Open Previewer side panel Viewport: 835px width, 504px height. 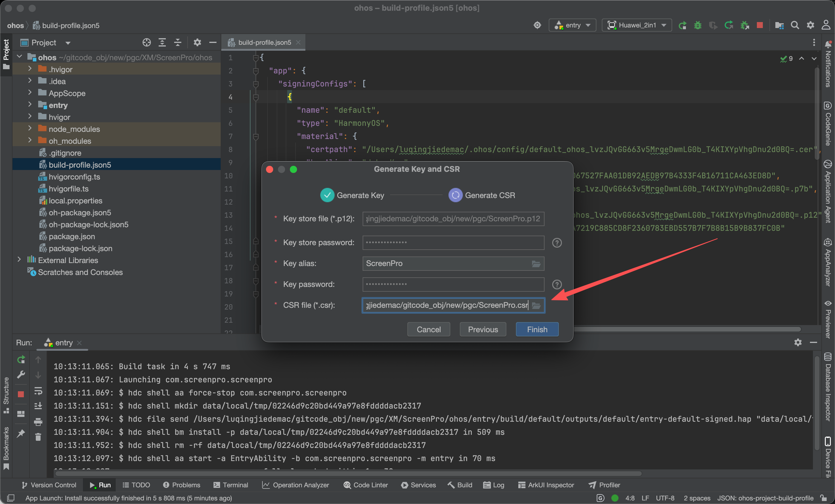(x=828, y=319)
